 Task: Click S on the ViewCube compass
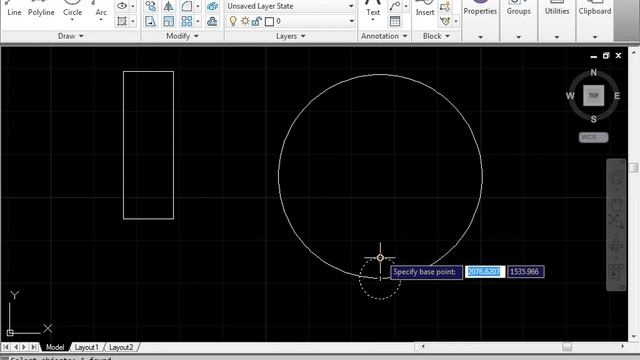point(593,119)
